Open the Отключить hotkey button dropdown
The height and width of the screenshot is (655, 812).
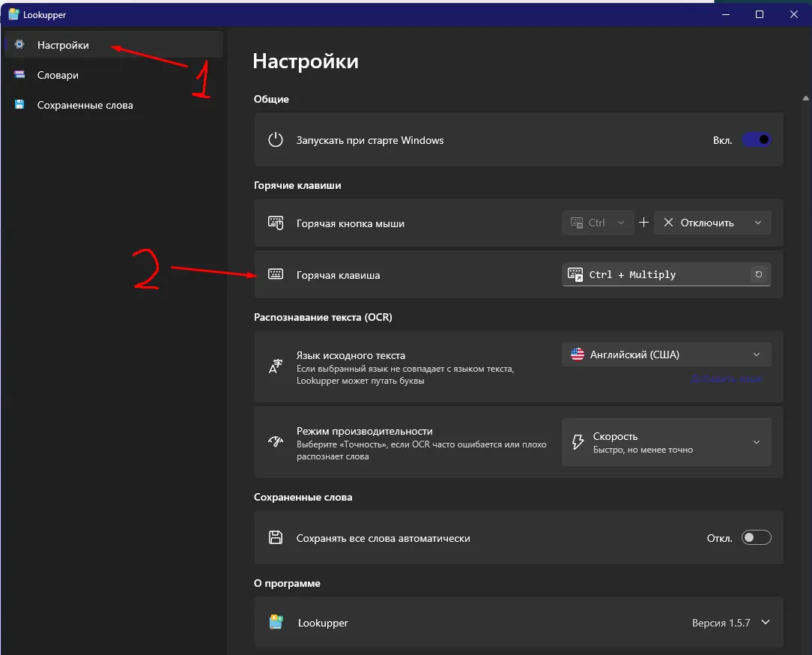coord(712,223)
